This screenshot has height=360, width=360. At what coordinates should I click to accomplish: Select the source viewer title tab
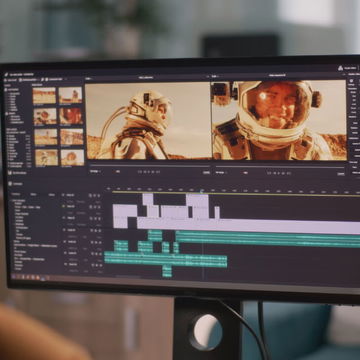pos(146,77)
